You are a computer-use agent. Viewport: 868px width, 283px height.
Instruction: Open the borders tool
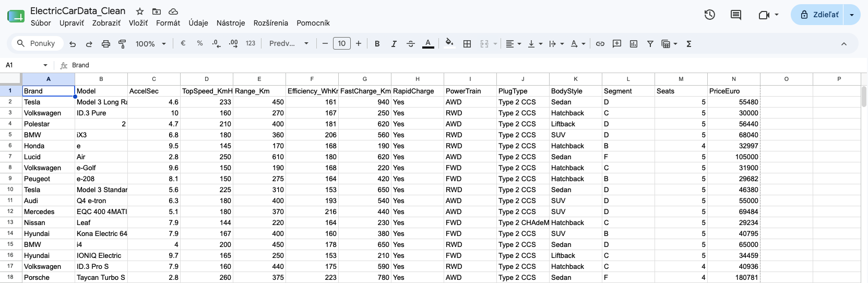(467, 44)
